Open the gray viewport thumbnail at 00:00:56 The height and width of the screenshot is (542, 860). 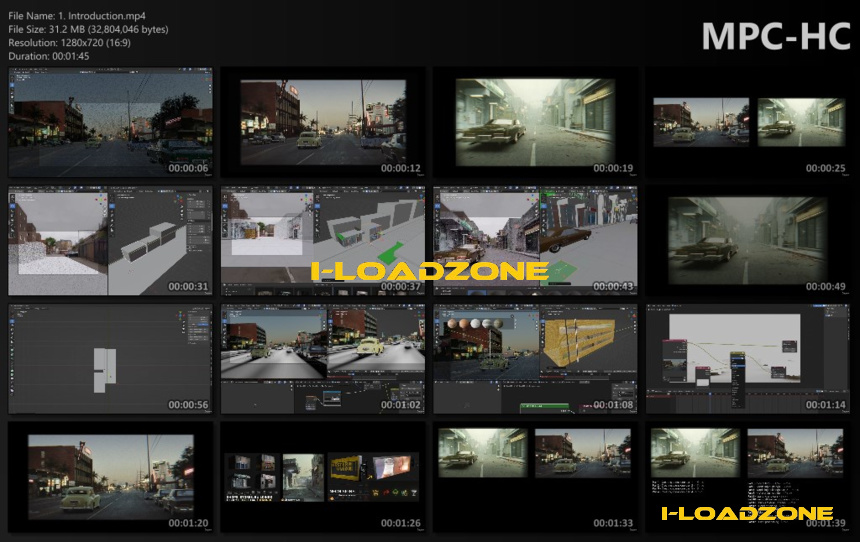click(110, 359)
